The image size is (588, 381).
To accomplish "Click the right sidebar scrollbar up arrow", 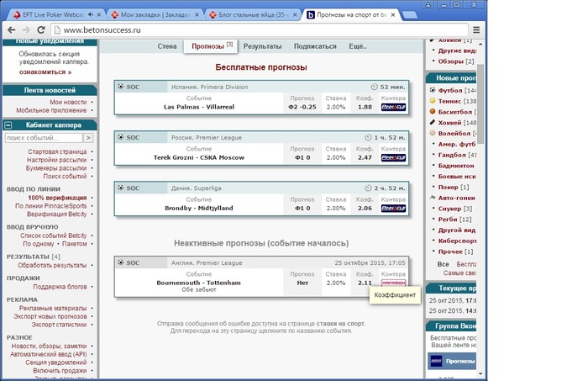I will (480, 44).
